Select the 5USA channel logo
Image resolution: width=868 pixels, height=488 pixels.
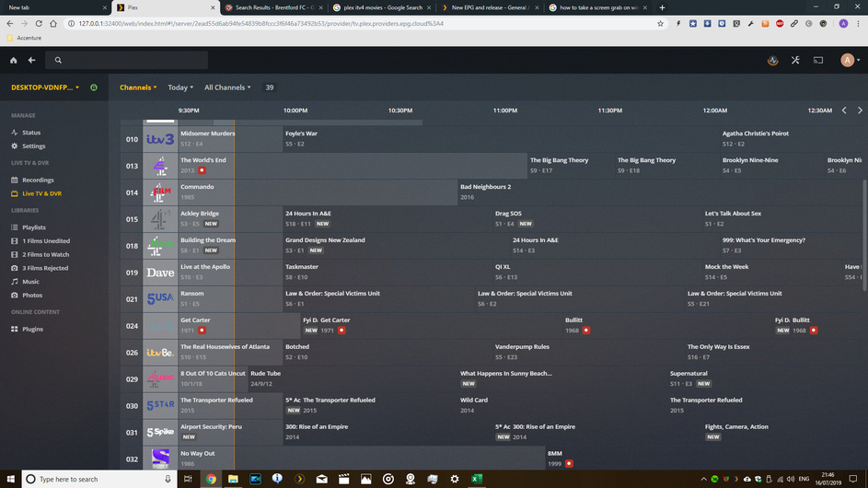160,299
